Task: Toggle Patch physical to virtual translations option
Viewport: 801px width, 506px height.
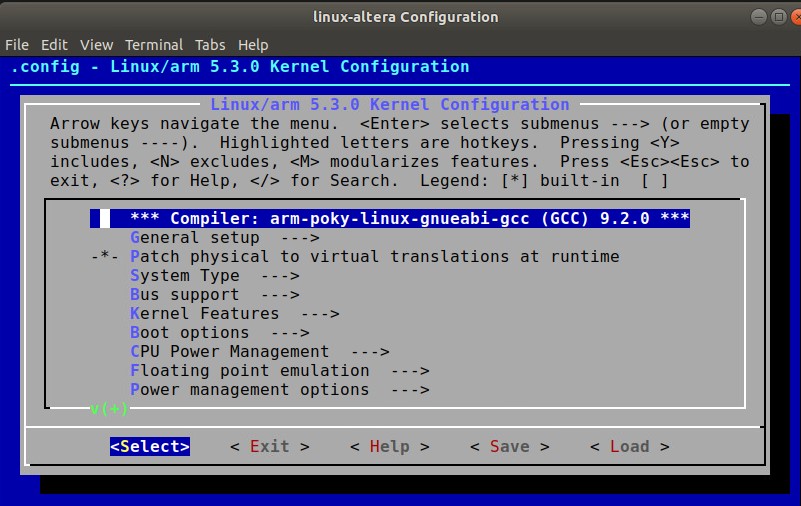Action: coord(355,256)
